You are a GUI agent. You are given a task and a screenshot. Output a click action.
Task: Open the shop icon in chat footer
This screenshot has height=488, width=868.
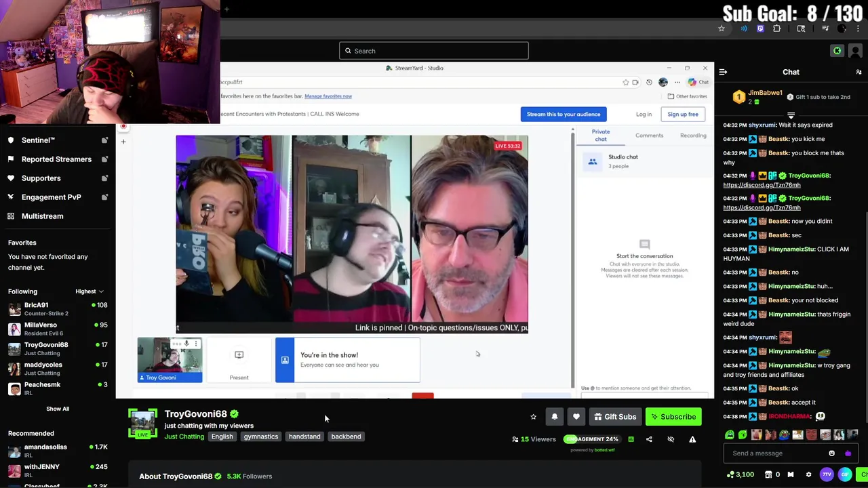click(768, 474)
